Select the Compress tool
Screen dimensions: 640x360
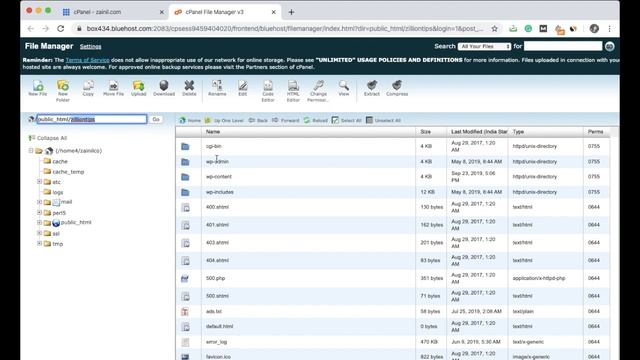[397, 88]
